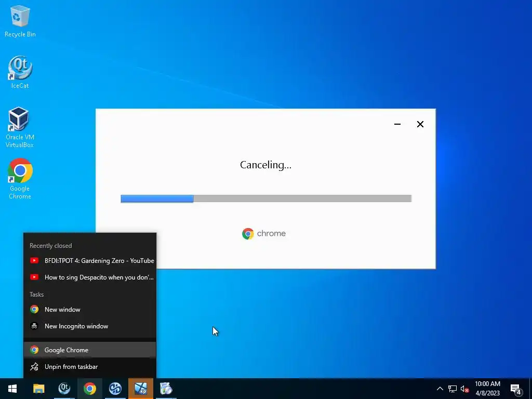The width and height of the screenshot is (532, 399).
Task: Close the Chrome installer window
Action: click(x=420, y=124)
